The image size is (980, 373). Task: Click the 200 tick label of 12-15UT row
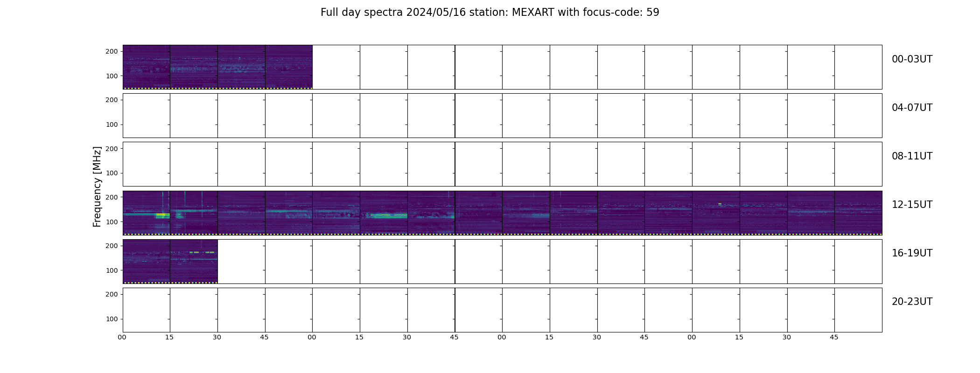(112, 197)
